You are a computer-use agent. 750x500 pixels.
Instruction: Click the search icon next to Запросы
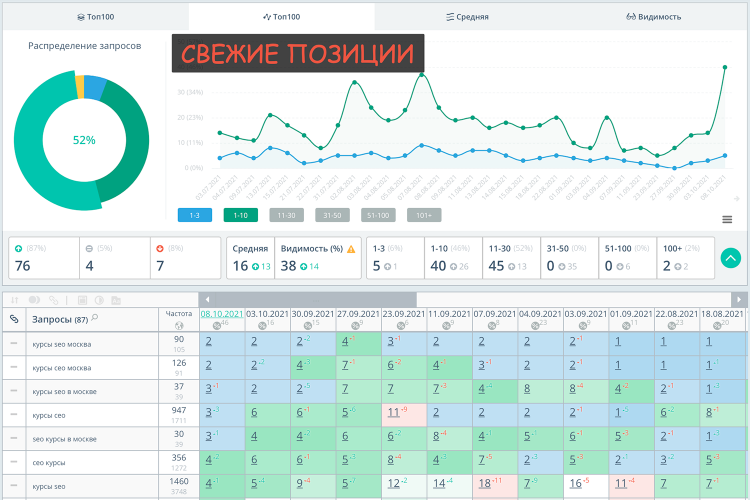click(95, 319)
